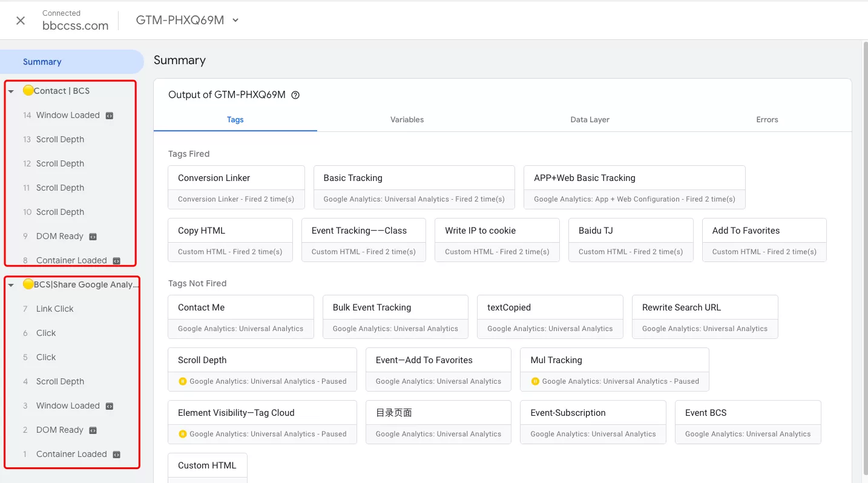This screenshot has height=483, width=868.
Task: Switch to the Variables tab
Action: tap(407, 119)
